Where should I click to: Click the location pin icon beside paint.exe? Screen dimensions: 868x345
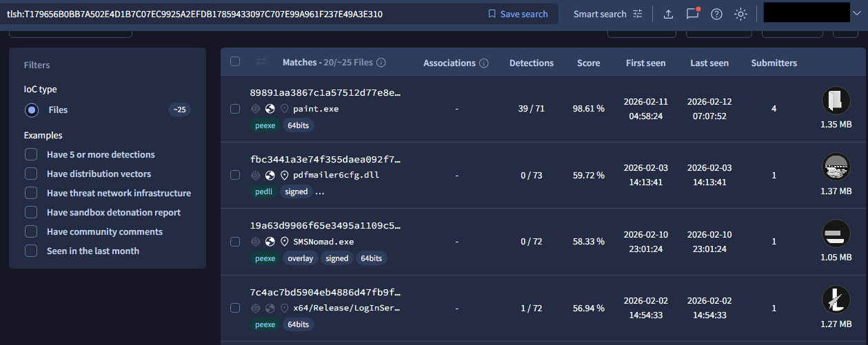284,109
